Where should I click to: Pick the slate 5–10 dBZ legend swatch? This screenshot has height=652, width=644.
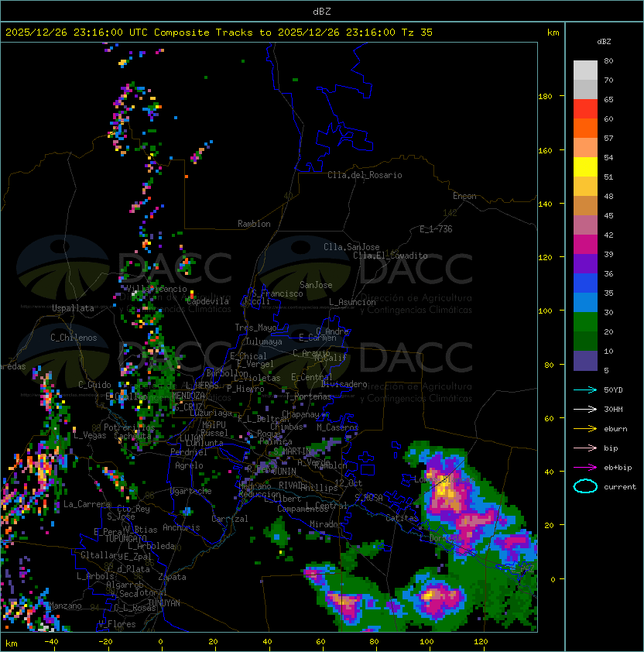coord(585,361)
